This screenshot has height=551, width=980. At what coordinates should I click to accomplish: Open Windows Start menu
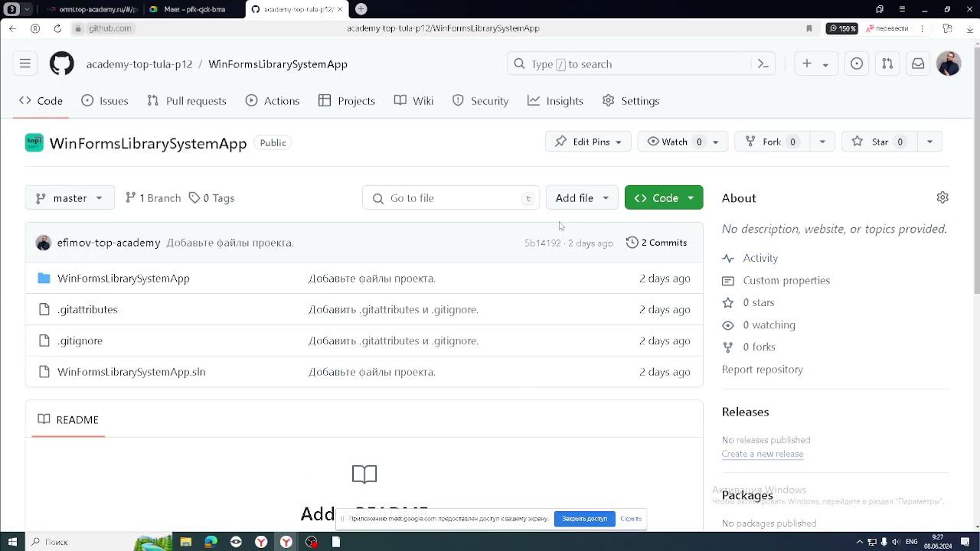(12, 542)
